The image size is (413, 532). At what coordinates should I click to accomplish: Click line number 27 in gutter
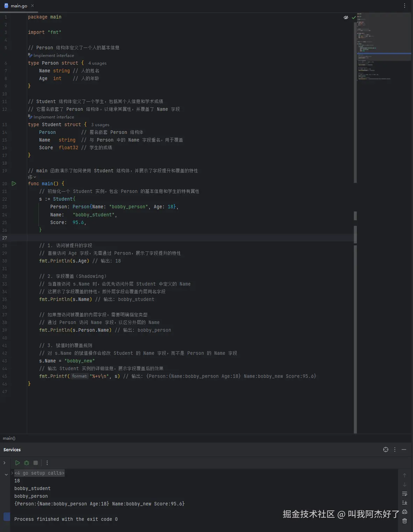5,238
